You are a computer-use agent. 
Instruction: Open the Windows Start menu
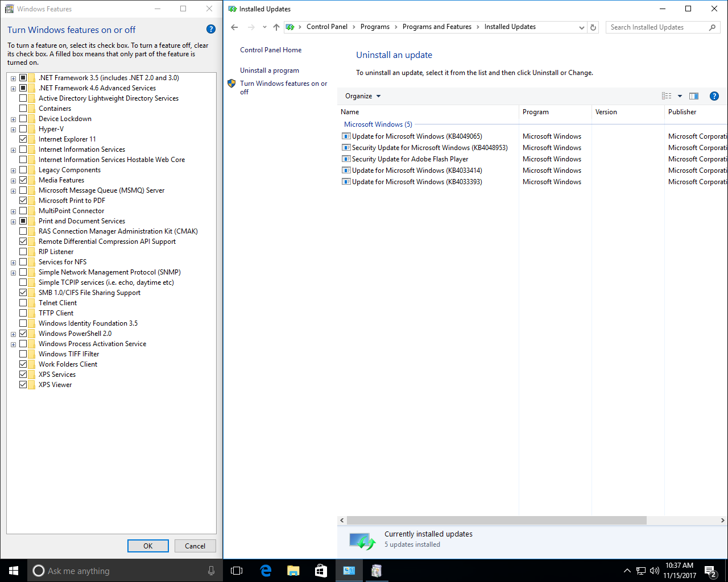(14, 571)
